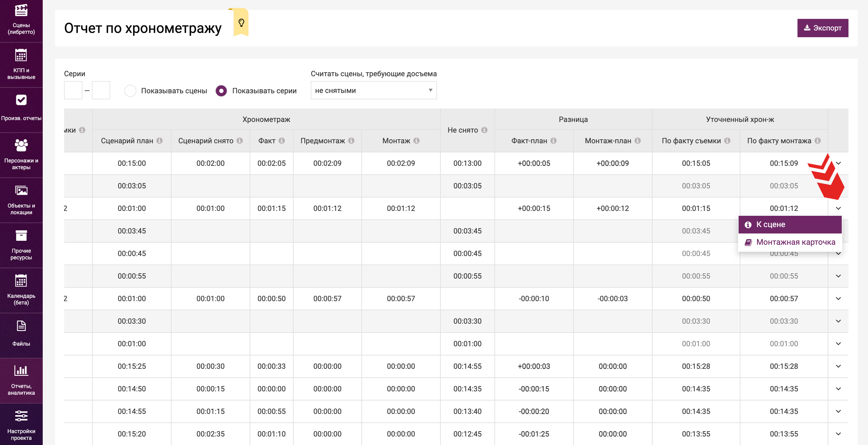Image resolution: width=868 pixels, height=445 pixels.
Task: Click the first Серии range input field
Action: pyautogui.click(x=73, y=90)
